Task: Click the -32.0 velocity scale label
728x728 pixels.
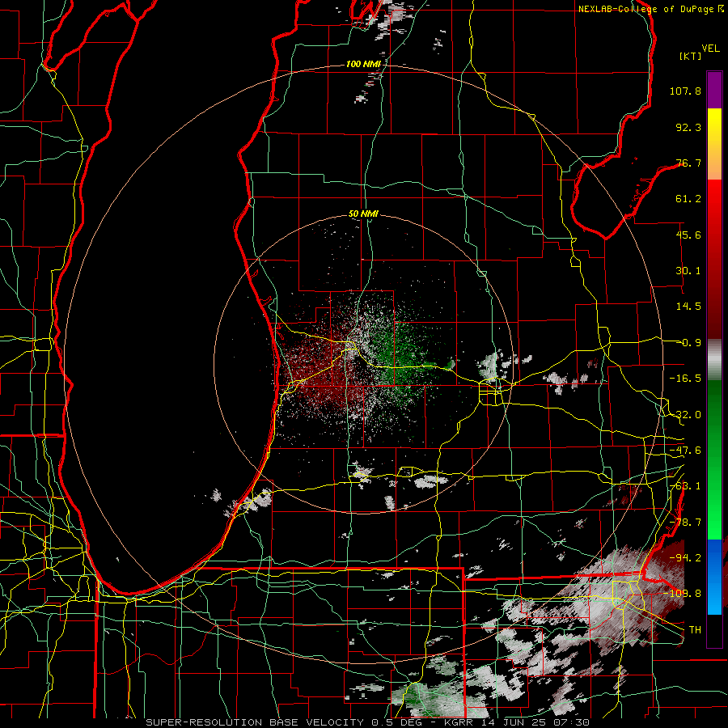Action: click(685, 415)
